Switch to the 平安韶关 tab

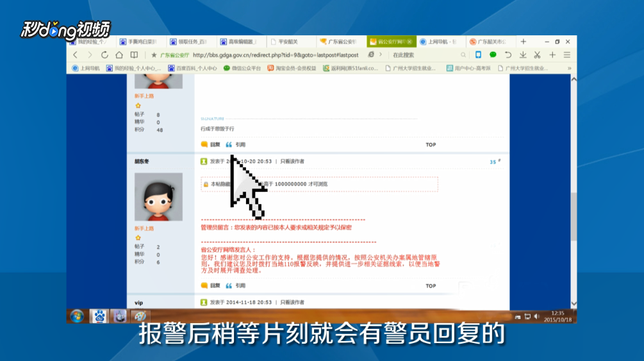290,42
